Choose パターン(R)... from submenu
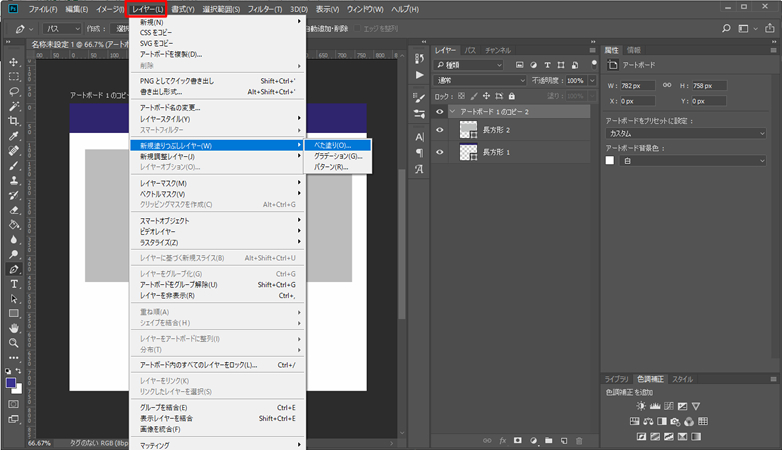The image size is (782, 450). tap(338, 167)
